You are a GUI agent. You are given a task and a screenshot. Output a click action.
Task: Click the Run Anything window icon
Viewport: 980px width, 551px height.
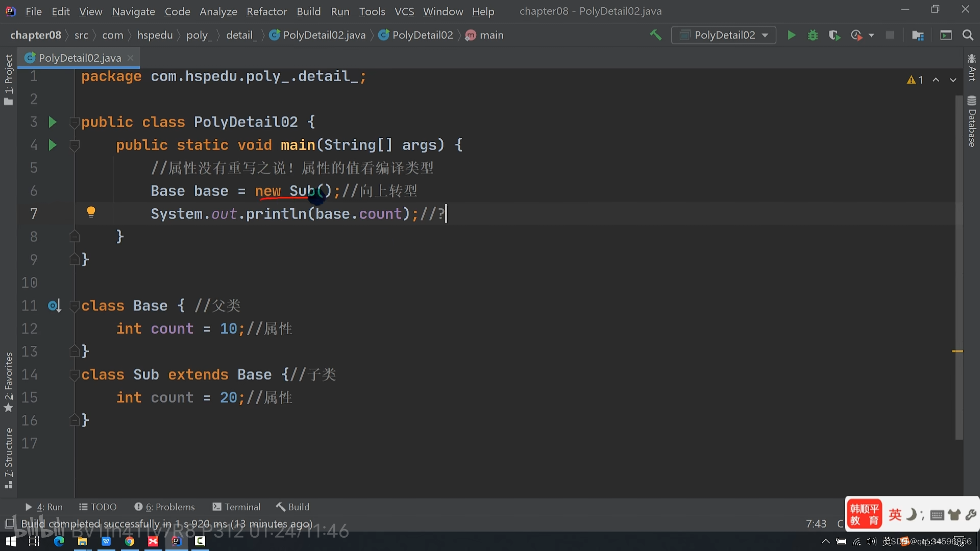pyautogui.click(x=946, y=35)
